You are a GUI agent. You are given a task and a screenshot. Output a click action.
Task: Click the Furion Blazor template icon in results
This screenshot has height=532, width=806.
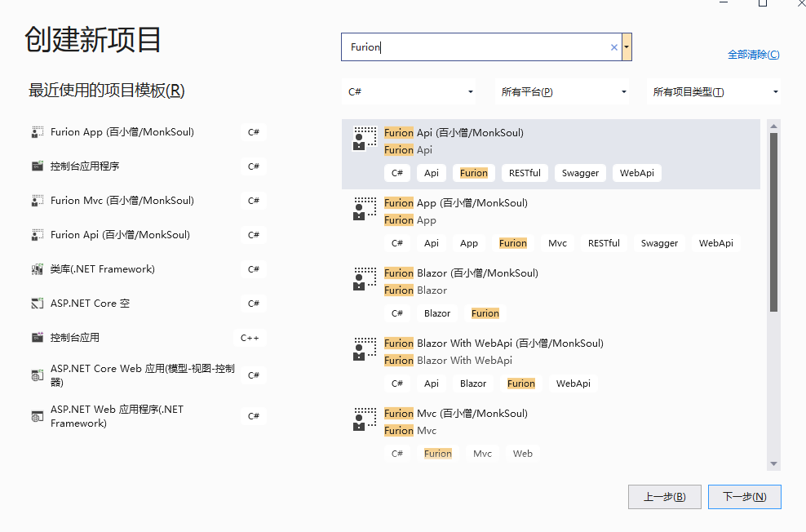click(x=364, y=280)
